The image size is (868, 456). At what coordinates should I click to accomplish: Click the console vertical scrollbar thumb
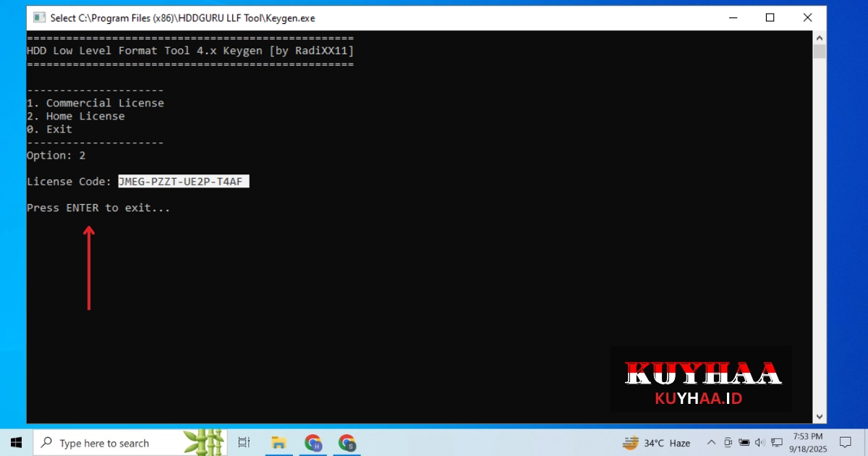coord(820,51)
